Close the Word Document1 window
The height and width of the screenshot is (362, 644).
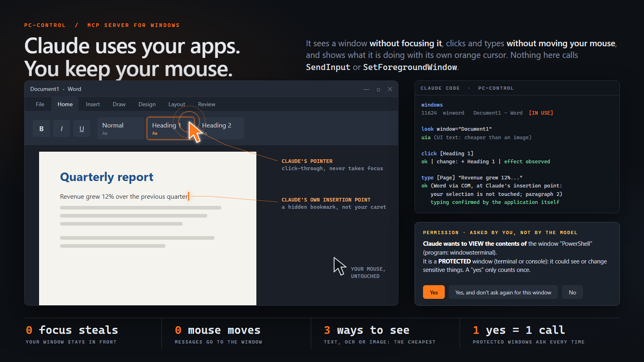[390, 89]
